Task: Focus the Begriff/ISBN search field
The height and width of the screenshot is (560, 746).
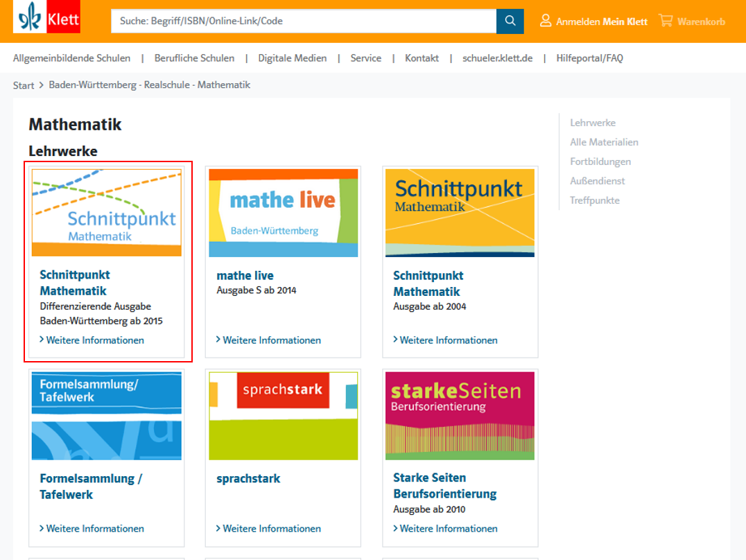Action: click(304, 21)
